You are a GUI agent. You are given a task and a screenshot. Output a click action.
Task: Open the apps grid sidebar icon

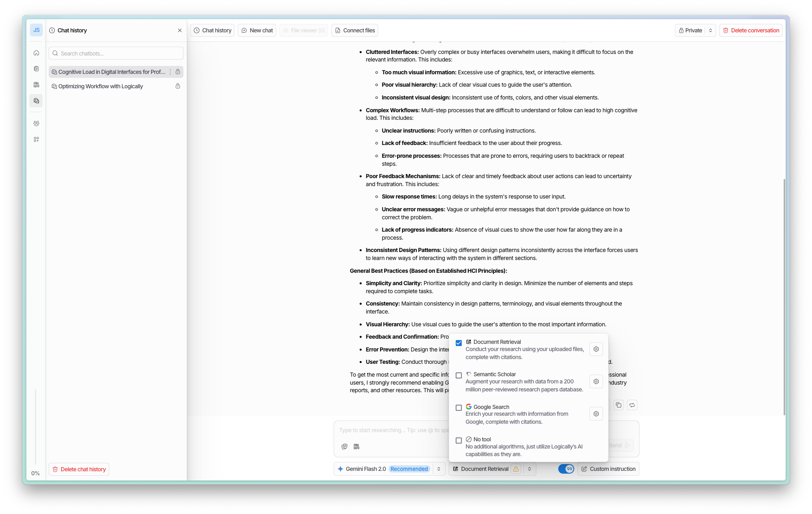(36, 139)
